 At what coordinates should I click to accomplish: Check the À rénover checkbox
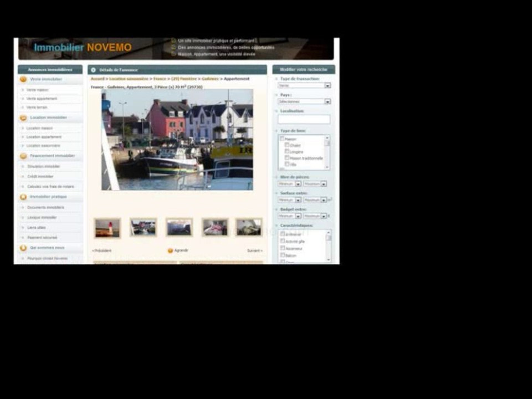(x=282, y=234)
